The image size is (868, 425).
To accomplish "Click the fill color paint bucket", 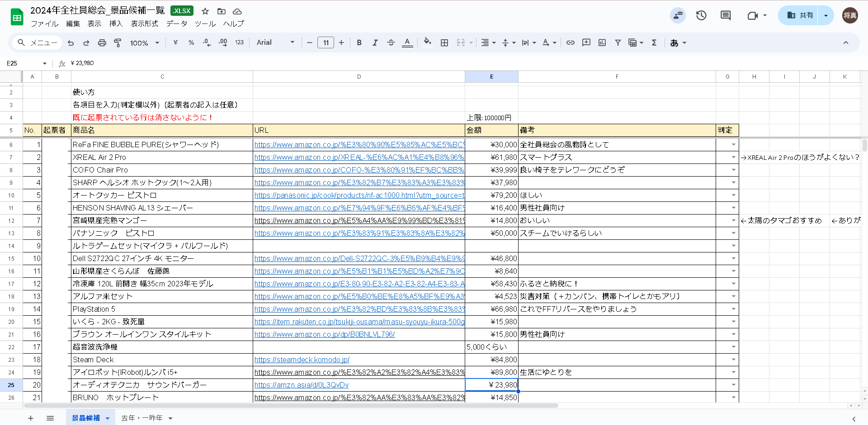I will point(427,43).
